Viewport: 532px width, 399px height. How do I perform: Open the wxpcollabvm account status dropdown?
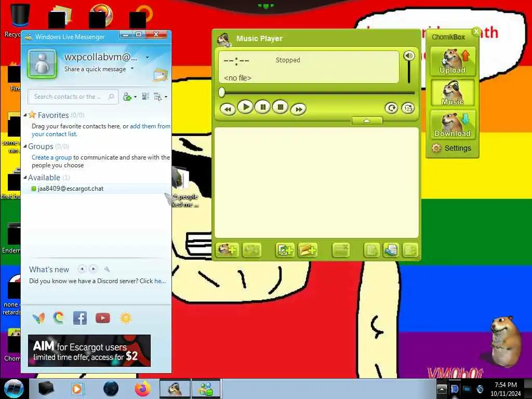pos(147,57)
